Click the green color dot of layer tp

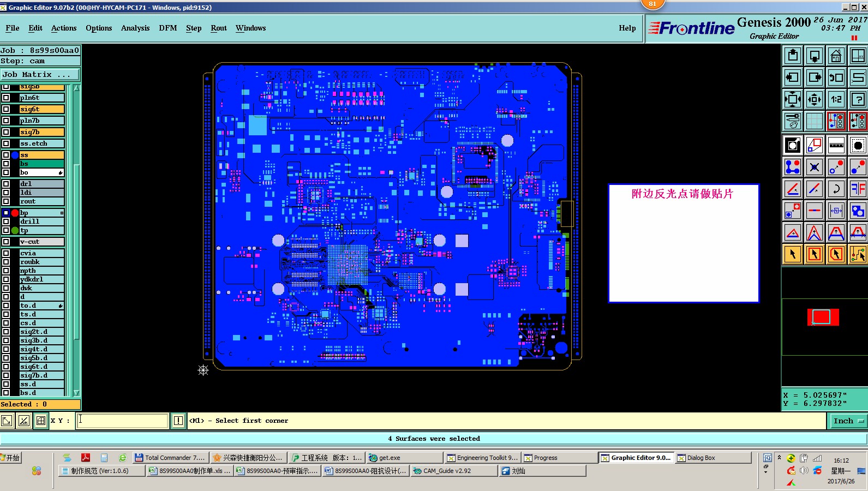tap(15, 230)
